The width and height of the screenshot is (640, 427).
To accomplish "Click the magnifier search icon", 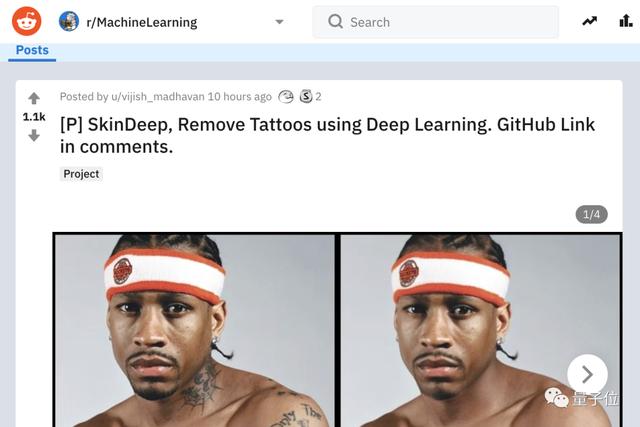I will 336,21.
